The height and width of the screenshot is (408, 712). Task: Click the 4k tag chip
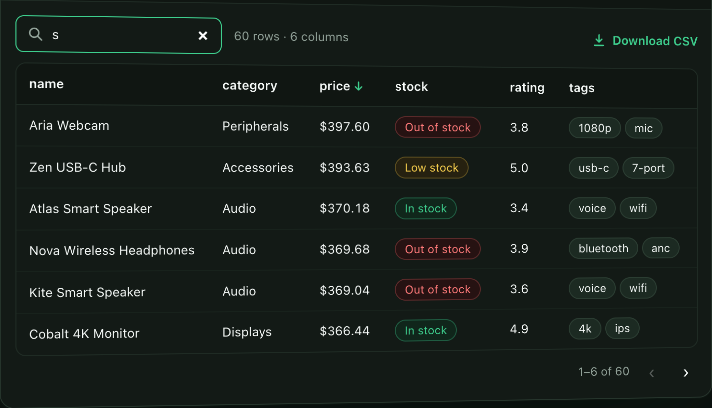pos(585,329)
